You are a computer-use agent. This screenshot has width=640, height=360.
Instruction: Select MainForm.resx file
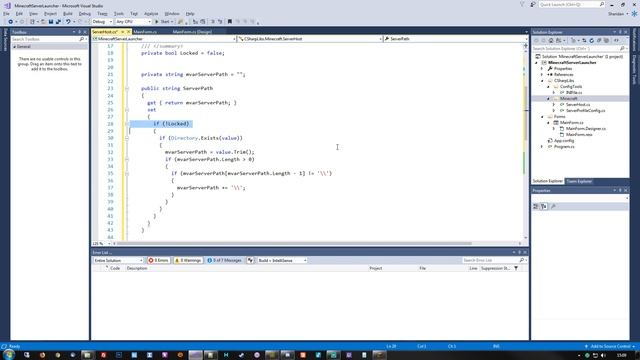click(578, 134)
